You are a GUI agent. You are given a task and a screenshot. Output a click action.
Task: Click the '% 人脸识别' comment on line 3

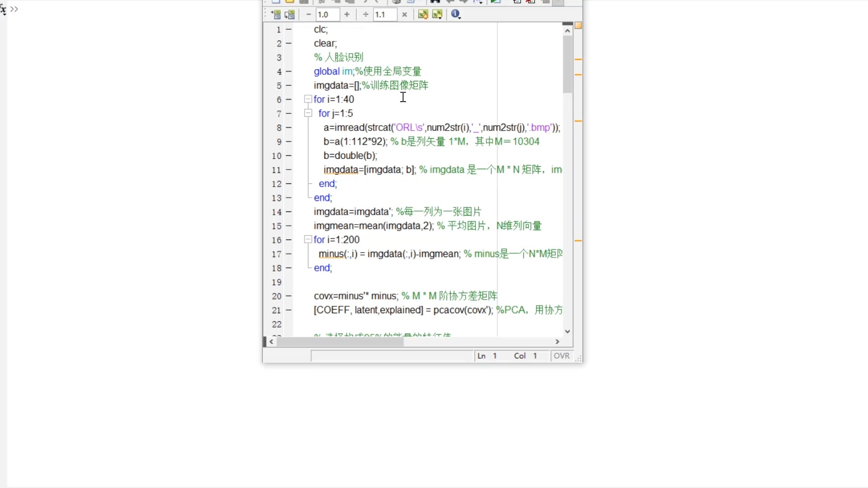point(339,57)
